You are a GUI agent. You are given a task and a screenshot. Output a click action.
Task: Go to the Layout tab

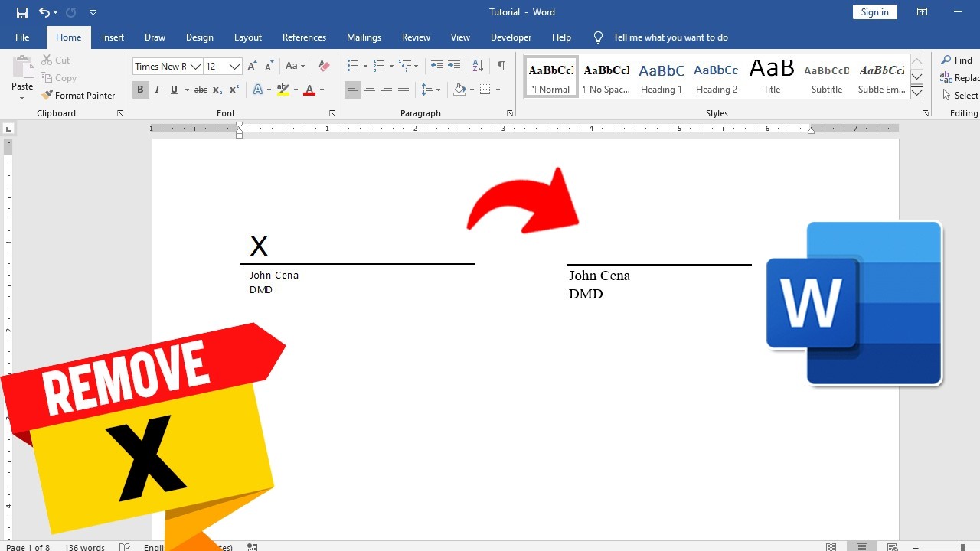pyautogui.click(x=247, y=37)
